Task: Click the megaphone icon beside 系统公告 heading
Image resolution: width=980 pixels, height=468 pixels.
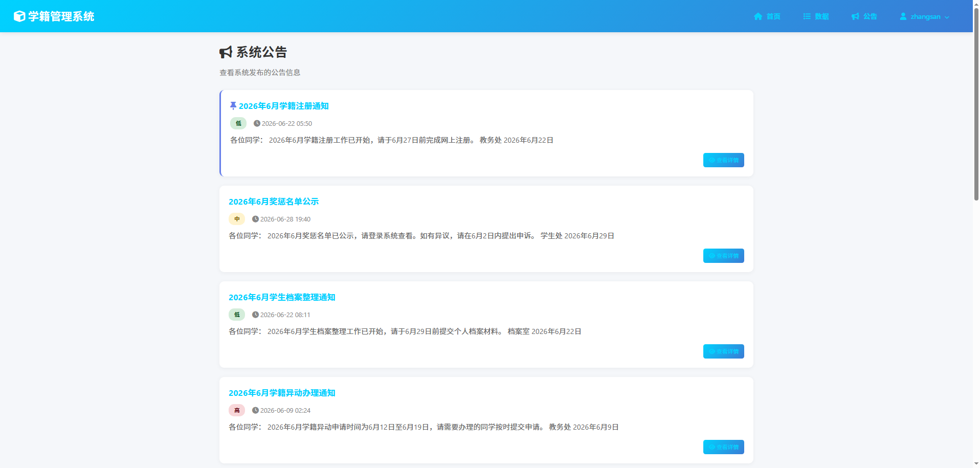Action: (x=226, y=52)
